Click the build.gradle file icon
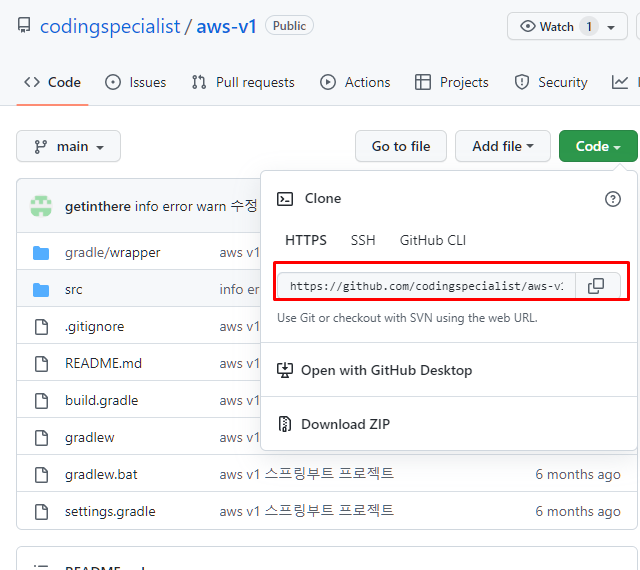The width and height of the screenshot is (640, 570). (41, 401)
